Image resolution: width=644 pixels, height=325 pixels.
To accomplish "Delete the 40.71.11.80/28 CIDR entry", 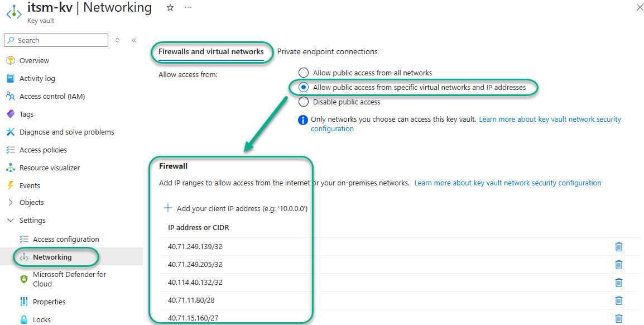I will click(x=618, y=300).
